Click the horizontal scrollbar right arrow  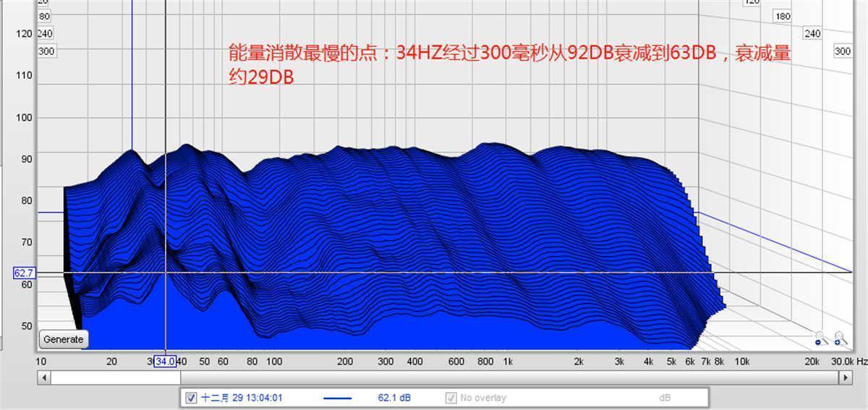845,377
